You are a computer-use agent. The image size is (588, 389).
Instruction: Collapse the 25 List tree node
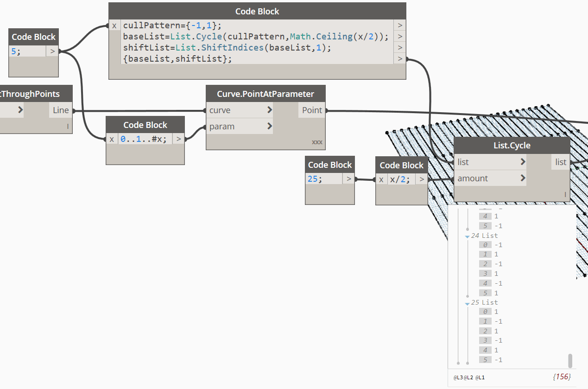point(467,303)
